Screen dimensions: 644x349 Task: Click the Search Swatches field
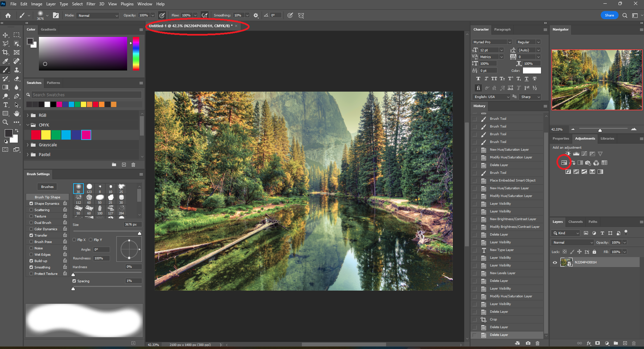tap(86, 95)
